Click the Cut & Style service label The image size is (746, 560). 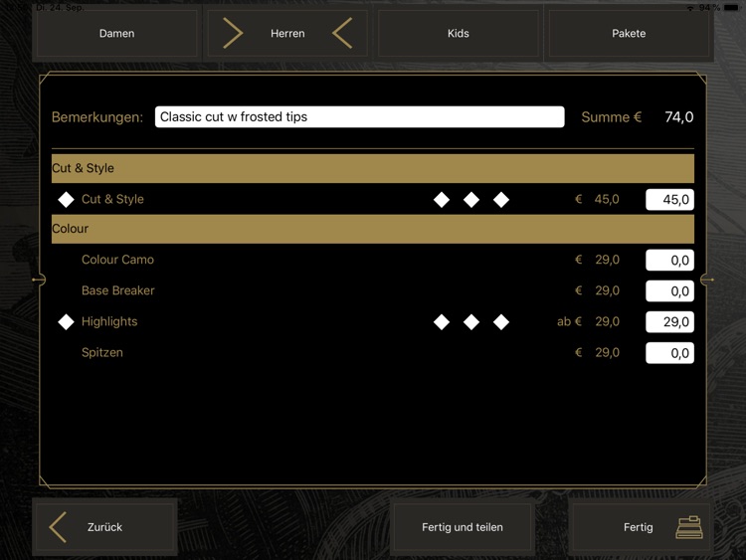(x=112, y=199)
